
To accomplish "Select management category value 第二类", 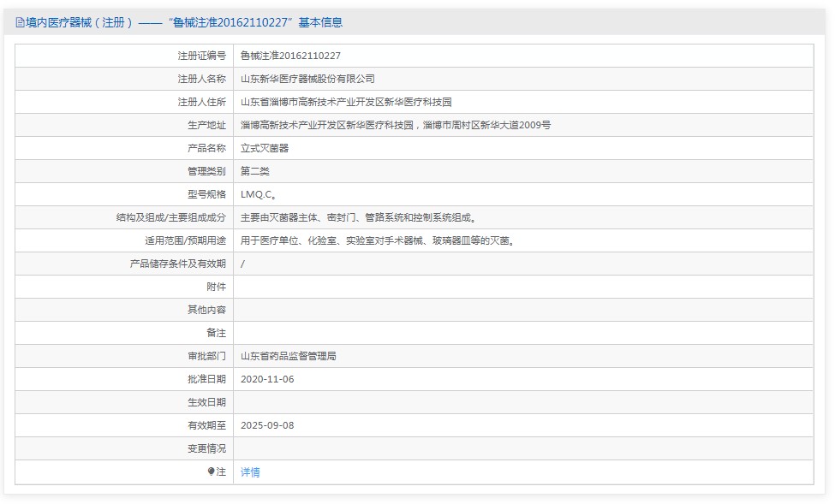I will coord(255,171).
